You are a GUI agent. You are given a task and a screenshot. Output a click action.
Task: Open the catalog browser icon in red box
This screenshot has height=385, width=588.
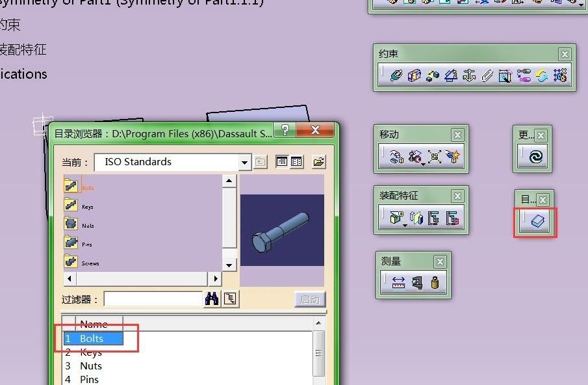pyautogui.click(x=537, y=221)
